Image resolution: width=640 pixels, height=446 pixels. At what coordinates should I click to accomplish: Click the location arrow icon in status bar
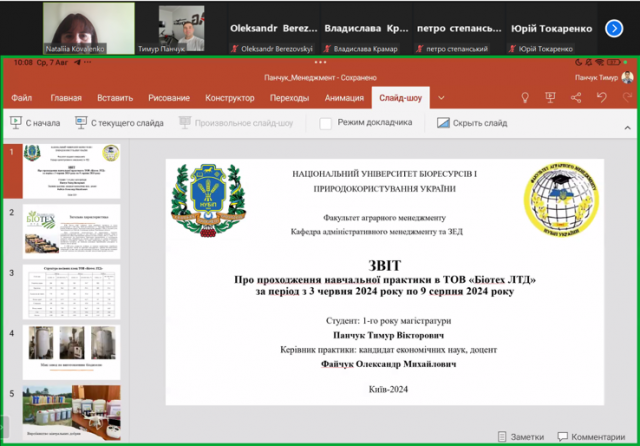77,62
